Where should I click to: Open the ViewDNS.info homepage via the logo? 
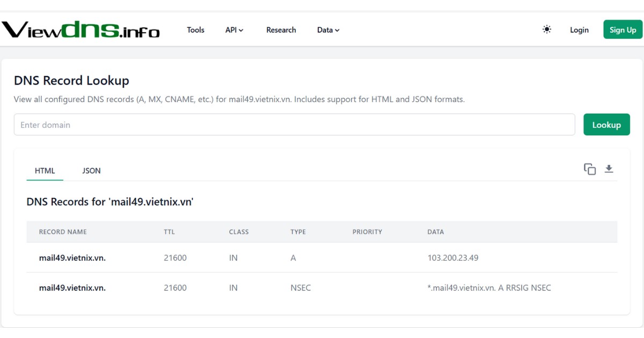(x=80, y=31)
